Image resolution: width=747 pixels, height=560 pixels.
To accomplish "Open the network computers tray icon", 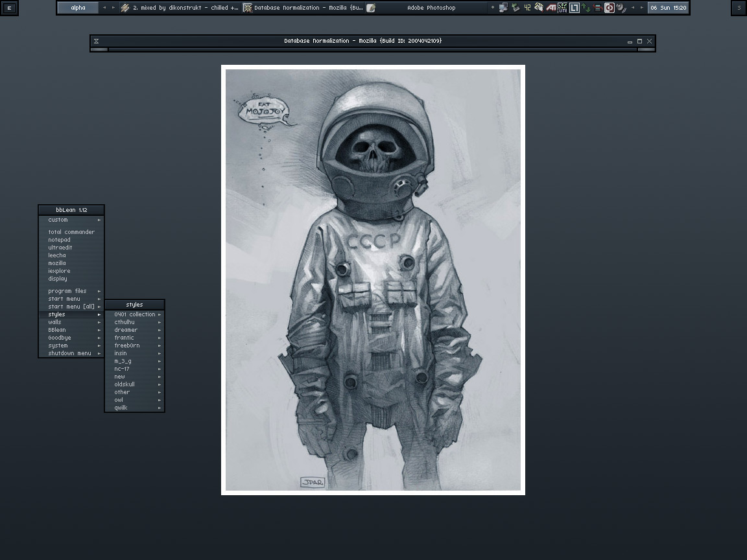I will [503, 8].
